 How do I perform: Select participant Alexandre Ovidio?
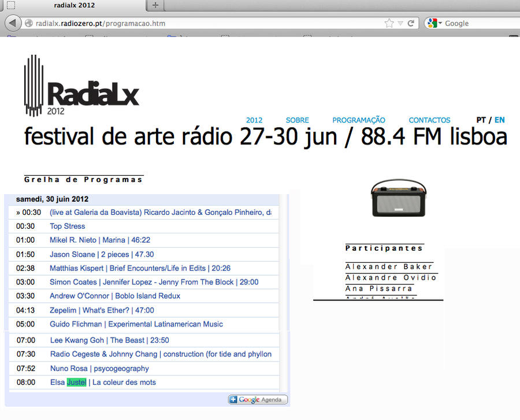[x=391, y=277]
